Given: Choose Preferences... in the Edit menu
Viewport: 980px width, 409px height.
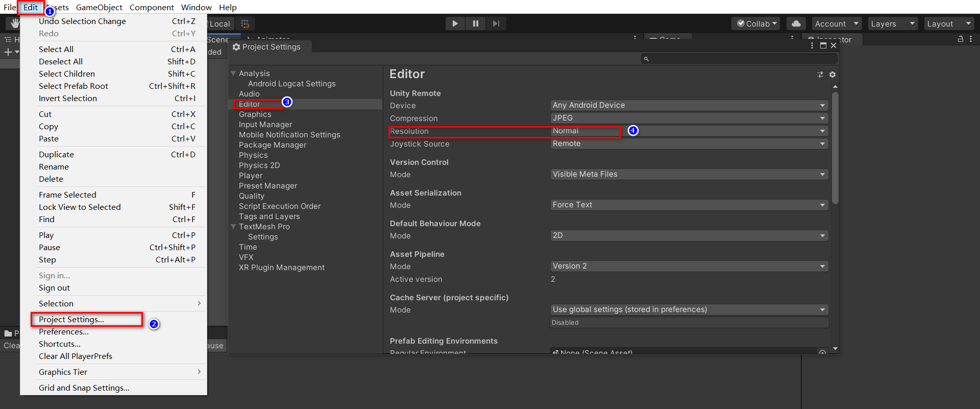Looking at the screenshot, I should [x=113, y=332].
